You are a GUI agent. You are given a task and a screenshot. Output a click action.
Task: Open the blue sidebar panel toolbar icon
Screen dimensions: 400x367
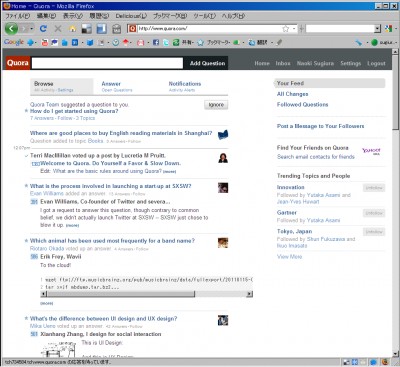pyautogui.click(x=101, y=29)
